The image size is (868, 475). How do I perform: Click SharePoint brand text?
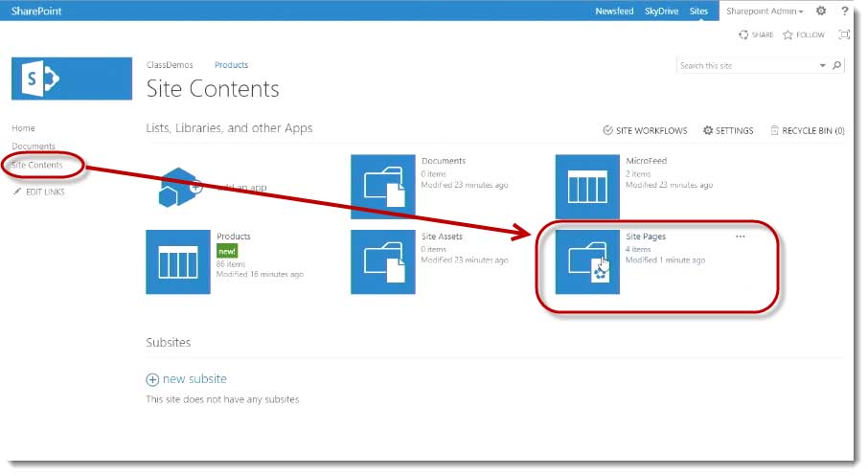(x=36, y=11)
